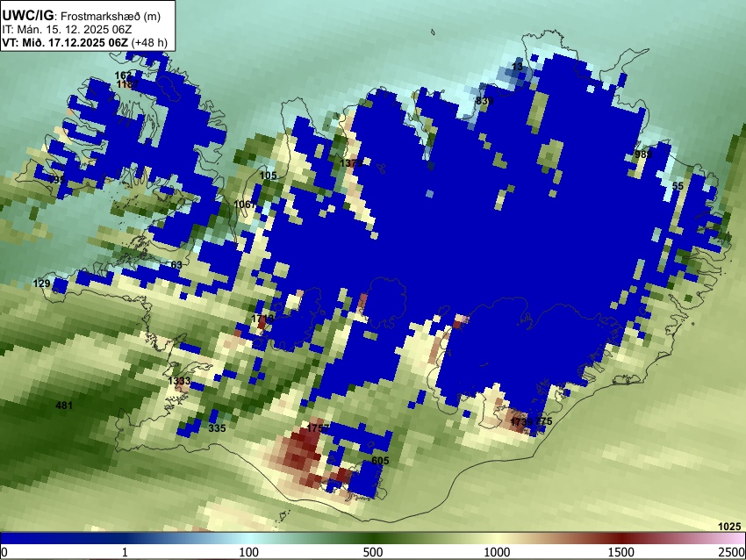Click the map value 55
This screenshot has height=560, width=746.
pos(678,186)
